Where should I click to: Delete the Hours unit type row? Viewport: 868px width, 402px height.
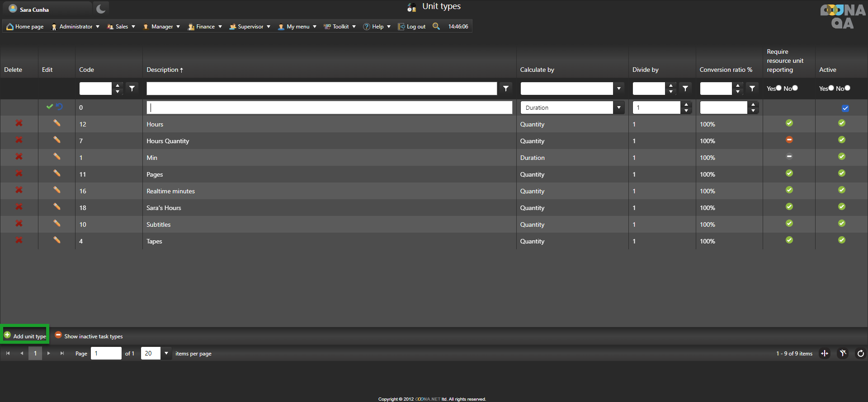click(x=19, y=123)
